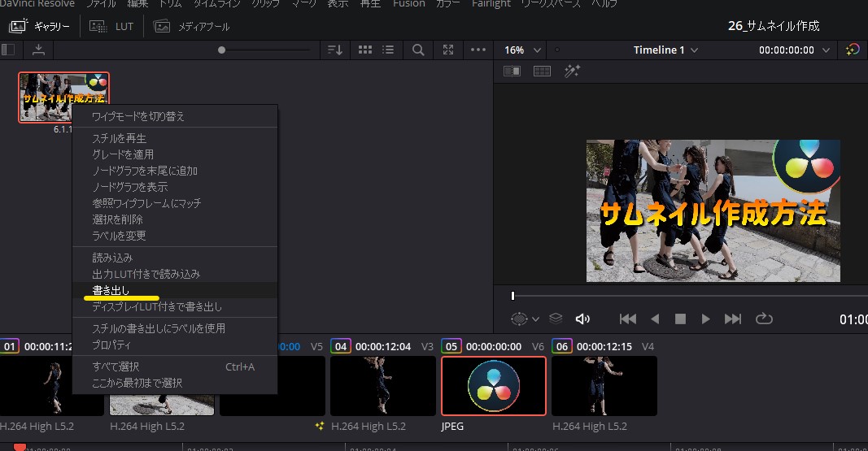This screenshot has width=868, height=451.
Task: Toggle the highlight magic wand icon
Action: click(572, 71)
